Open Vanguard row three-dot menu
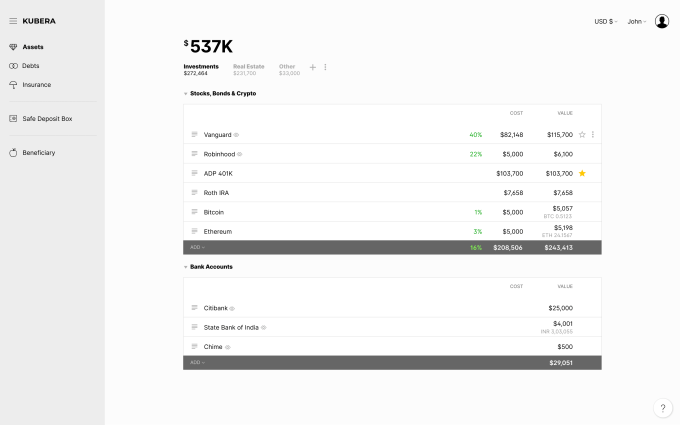 pos(593,134)
